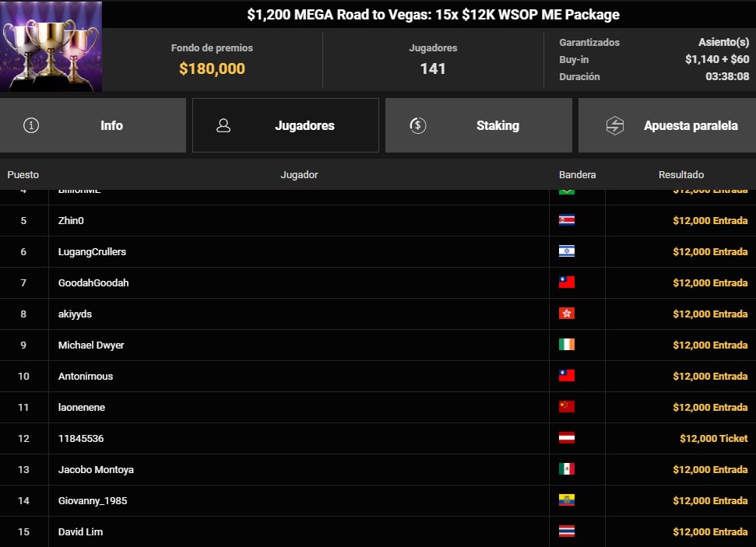Select player akiyyds

coord(75,314)
